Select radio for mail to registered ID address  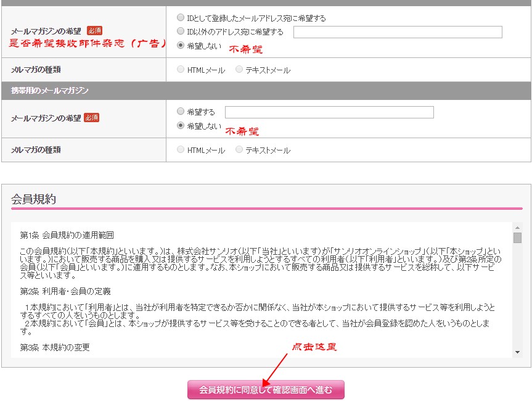pos(181,18)
